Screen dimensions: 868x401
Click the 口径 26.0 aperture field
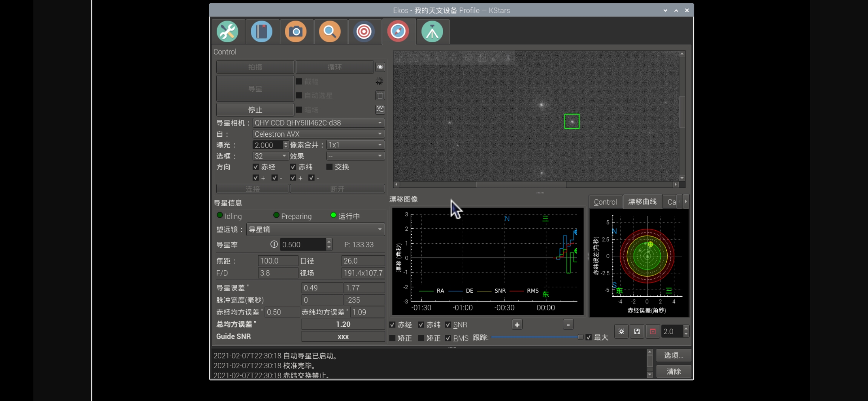tap(363, 261)
